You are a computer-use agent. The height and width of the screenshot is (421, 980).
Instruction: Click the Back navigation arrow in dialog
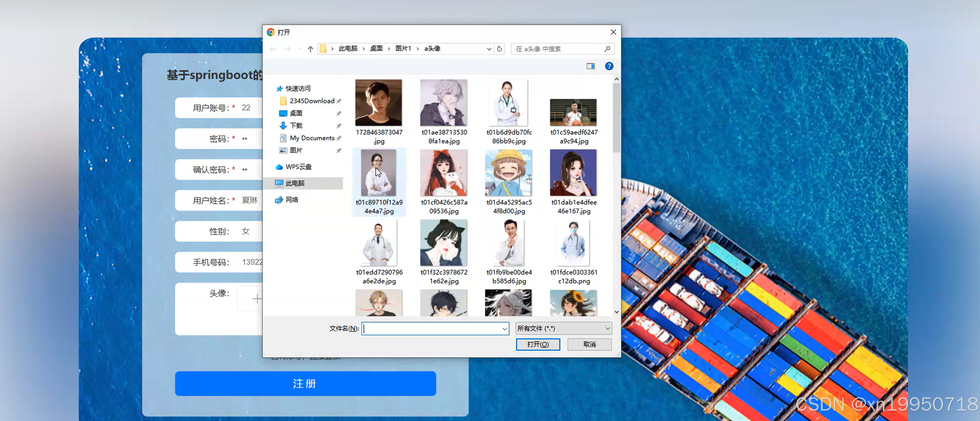point(273,49)
